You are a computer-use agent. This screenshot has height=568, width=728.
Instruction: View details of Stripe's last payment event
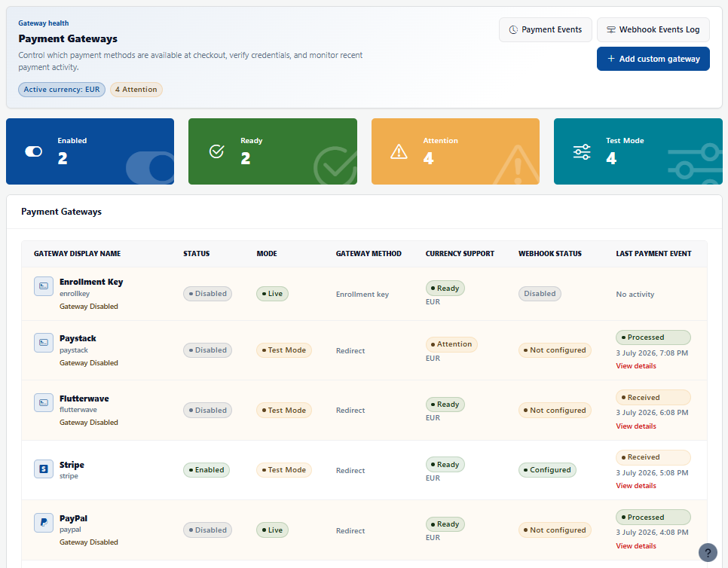[x=636, y=485]
